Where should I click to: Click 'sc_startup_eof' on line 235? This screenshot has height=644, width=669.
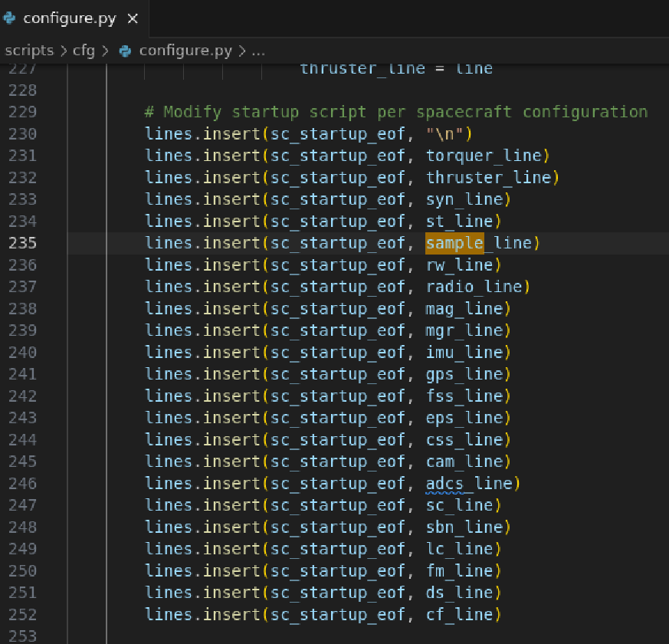337,243
